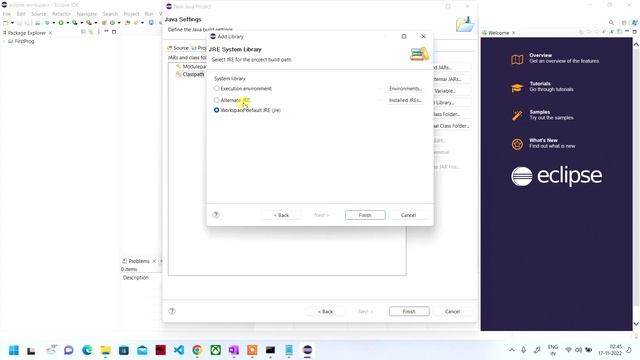This screenshot has height=360, width=640.
Task: Cancel the New Java Project wizard
Action: (x=452, y=311)
